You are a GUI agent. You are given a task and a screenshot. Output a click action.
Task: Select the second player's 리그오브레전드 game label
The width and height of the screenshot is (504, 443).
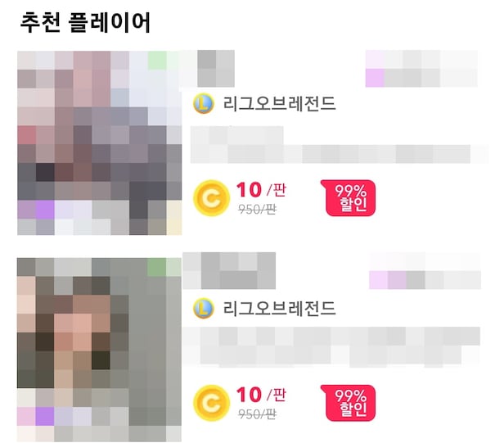coord(279,308)
